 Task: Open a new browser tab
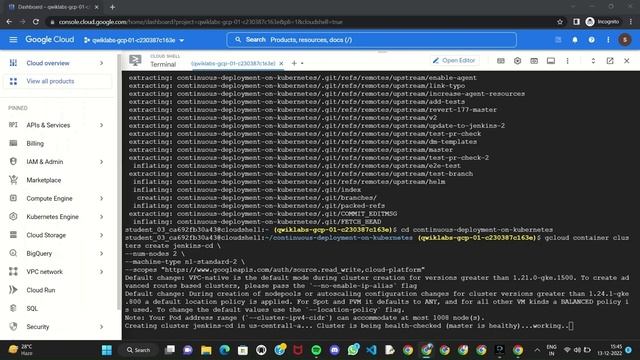coord(112,7)
